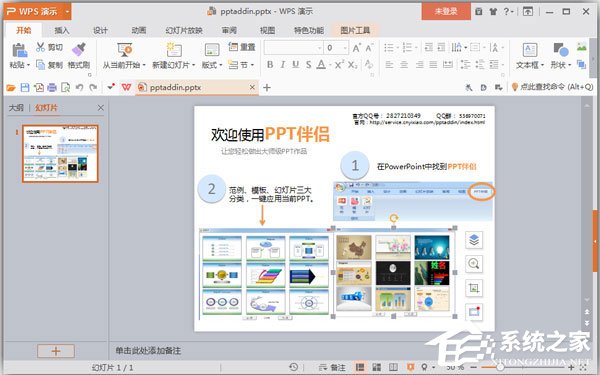Click the Print Preview icon
Image resolution: width=600 pixels, height=375 pixels.
click(65, 88)
